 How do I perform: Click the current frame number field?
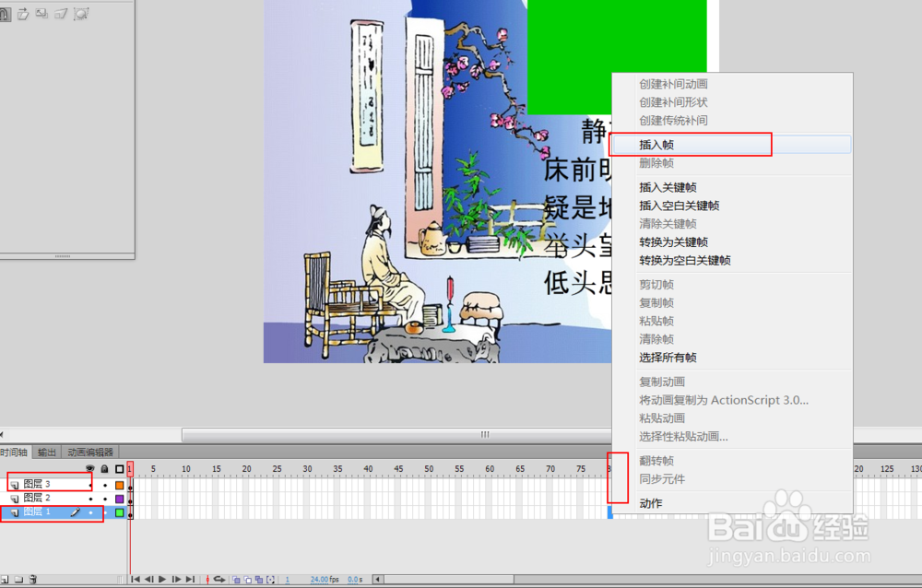[x=288, y=580]
